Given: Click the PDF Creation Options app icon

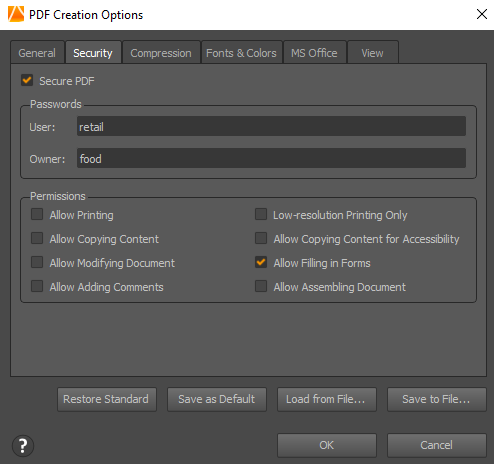Looking at the screenshot, I should click(x=16, y=14).
